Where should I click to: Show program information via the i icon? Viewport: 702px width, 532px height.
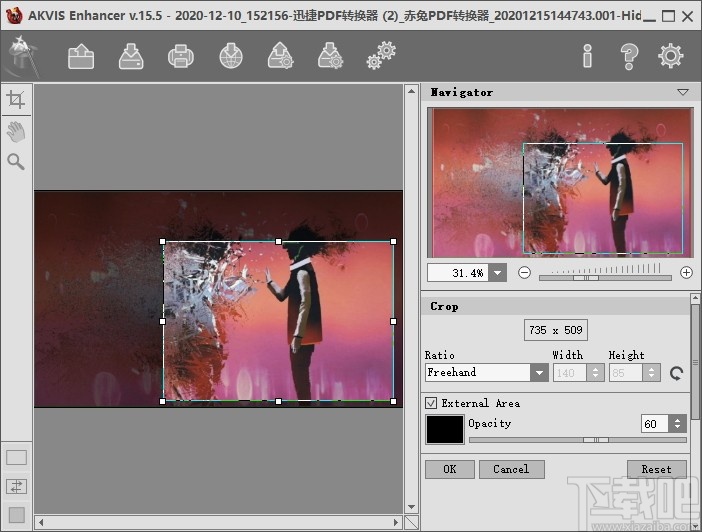point(587,56)
